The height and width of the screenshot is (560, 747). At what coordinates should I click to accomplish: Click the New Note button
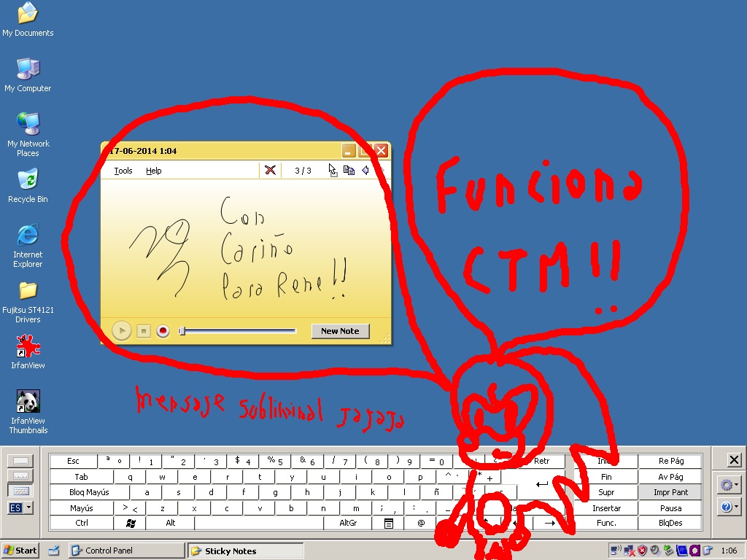(340, 331)
